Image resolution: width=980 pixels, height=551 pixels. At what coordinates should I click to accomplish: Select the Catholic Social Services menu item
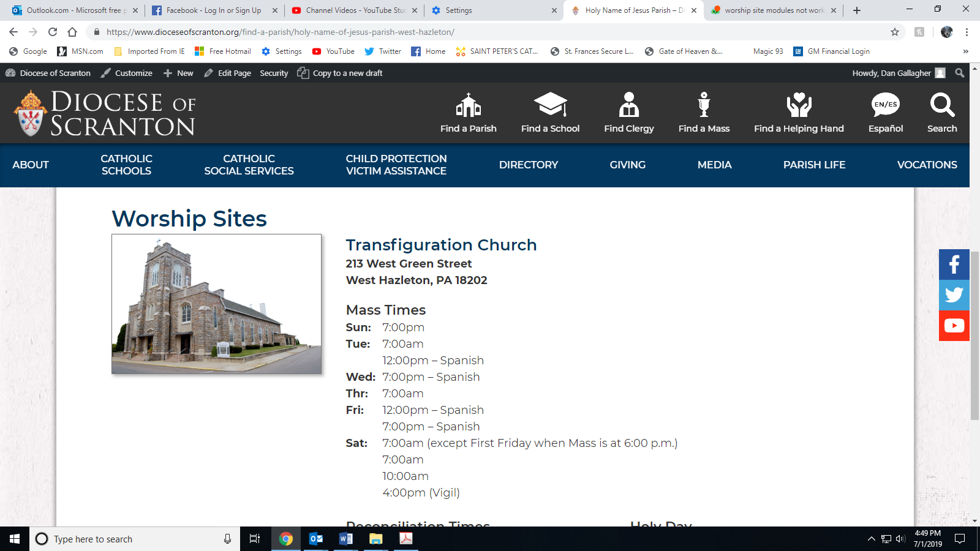pyautogui.click(x=249, y=165)
